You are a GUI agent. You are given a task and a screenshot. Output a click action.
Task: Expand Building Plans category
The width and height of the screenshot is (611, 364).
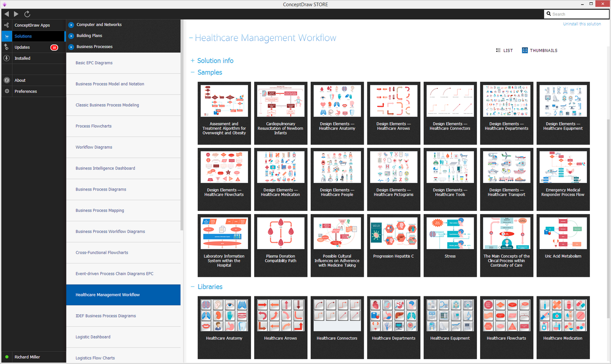tap(71, 36)
